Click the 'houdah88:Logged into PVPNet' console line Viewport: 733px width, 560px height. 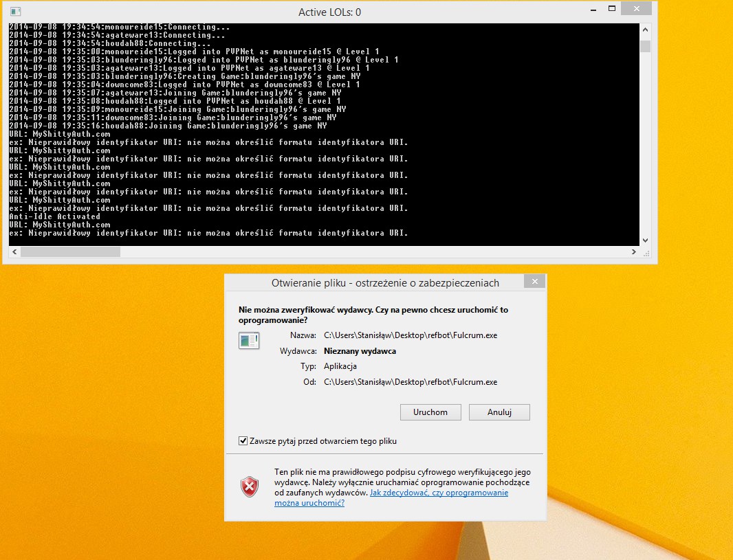click(x=175, y=101)
